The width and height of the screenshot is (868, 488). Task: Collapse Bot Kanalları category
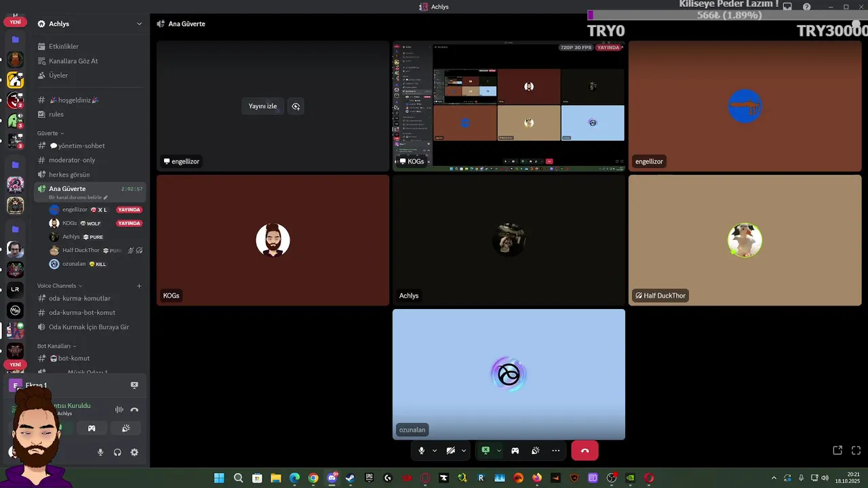pyautogui.click(x=57, y=346)
